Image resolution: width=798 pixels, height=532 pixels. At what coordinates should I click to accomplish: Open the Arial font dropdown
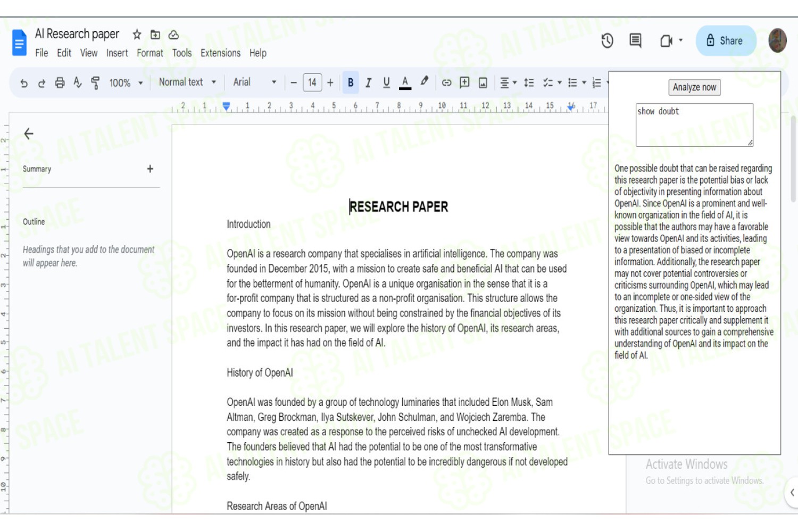click(x=255, y=82)
